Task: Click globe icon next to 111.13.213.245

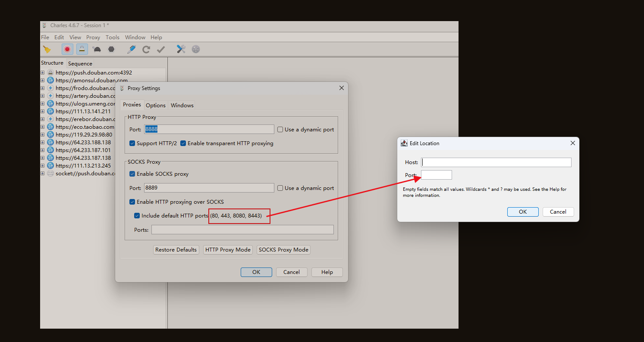Action: [x=50, y=166]
